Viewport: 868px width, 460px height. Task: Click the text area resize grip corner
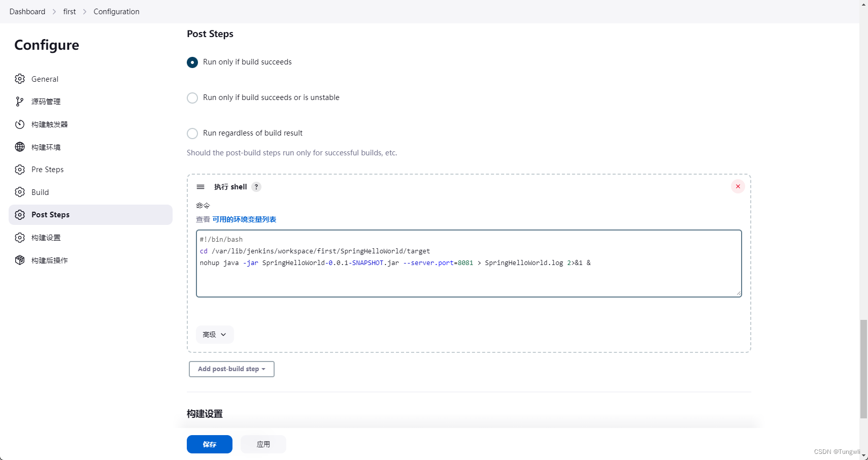(x=739, y=293)
